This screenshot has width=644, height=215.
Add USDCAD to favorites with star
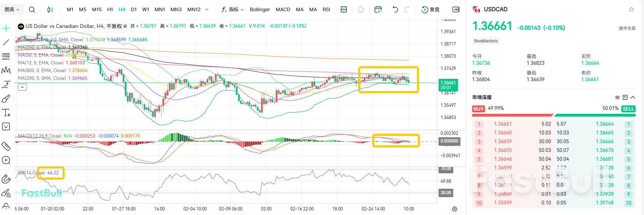[631, 9]
